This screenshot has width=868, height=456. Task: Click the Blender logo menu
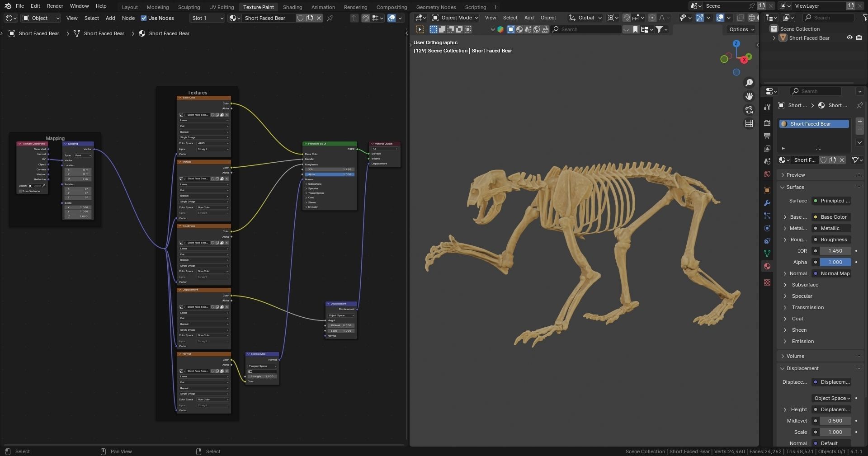8,6
